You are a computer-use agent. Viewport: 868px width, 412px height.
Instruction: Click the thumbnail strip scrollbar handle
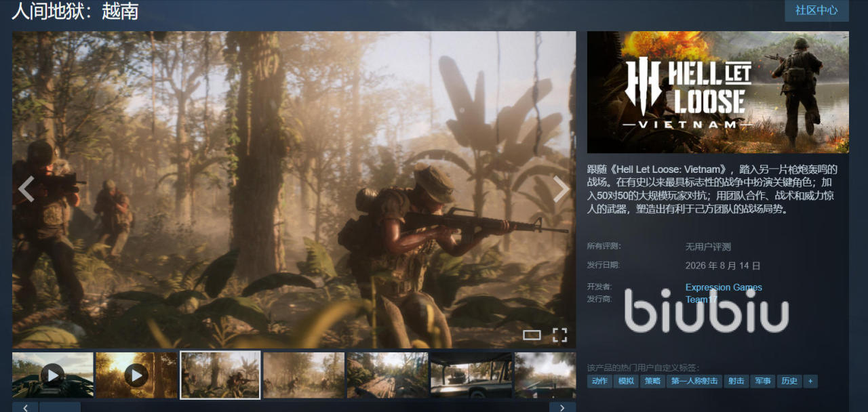60,407
